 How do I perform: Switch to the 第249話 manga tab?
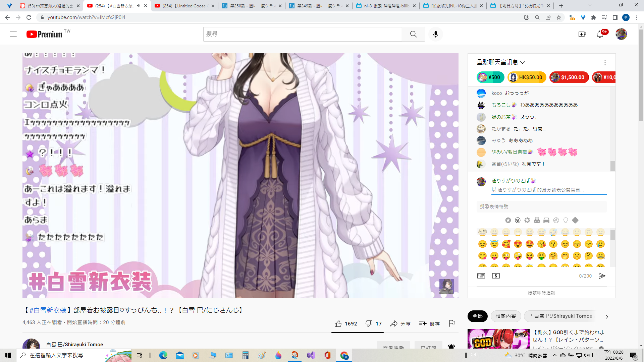coord(319,6)
